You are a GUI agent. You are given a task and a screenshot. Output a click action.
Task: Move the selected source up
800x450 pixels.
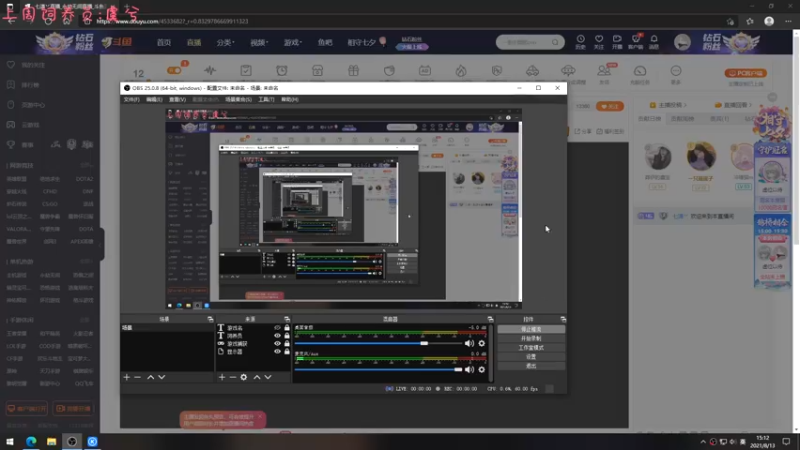[257, 377]
